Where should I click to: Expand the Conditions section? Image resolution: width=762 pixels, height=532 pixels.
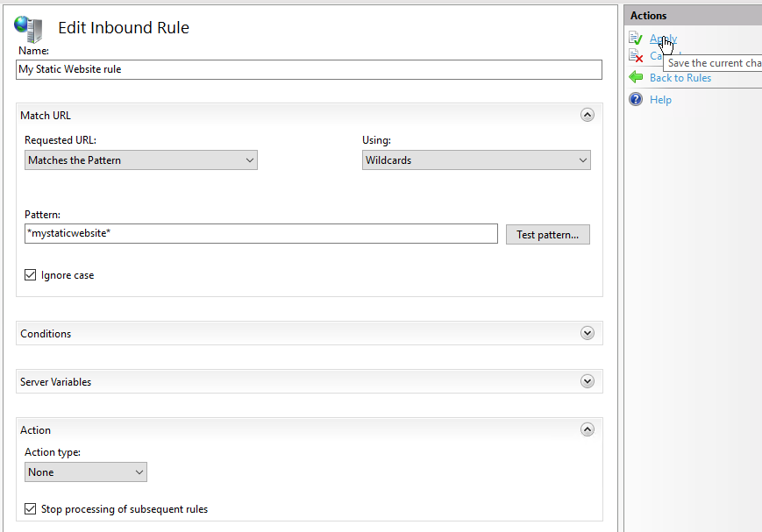click(x=588, y=333)
